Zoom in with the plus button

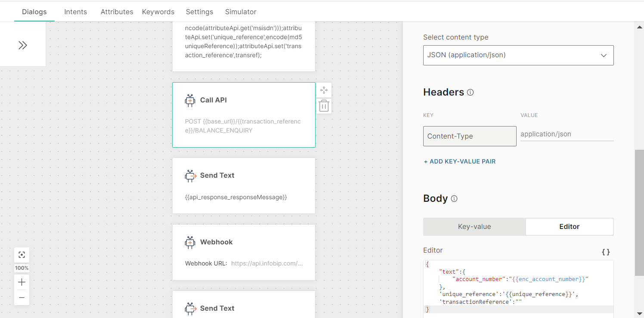click(x=22, y=282)
